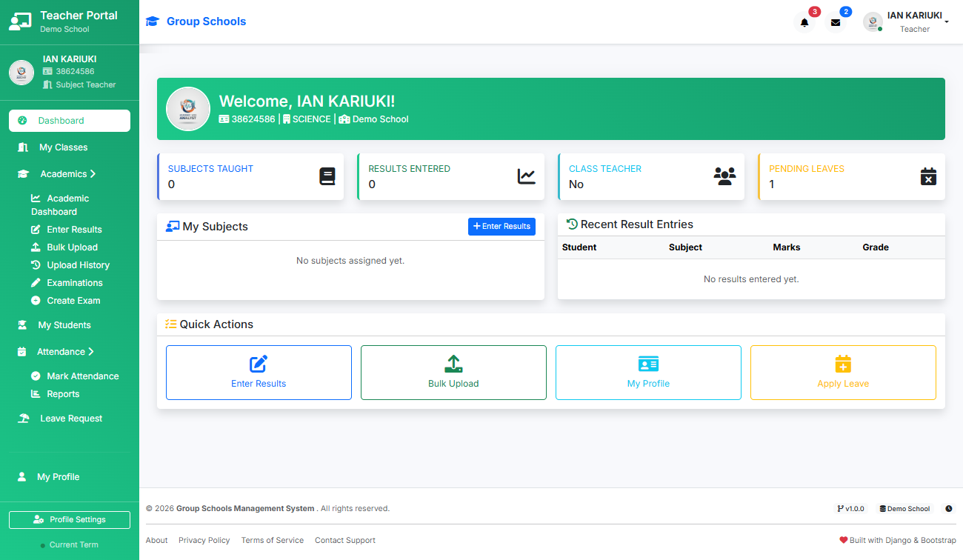Click the blue Enter Results button in My Subjects
This screenshot has height=560, width=963.
tap(502, 227)
